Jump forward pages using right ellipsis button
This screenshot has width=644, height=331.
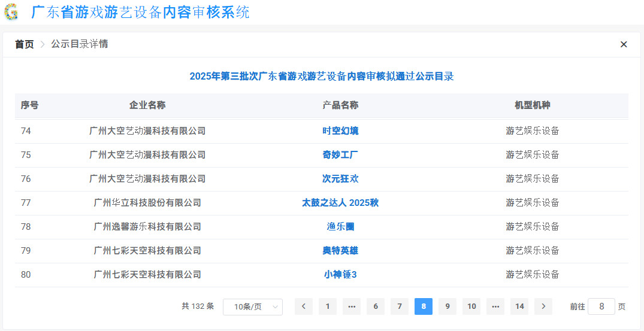point(495,306)
